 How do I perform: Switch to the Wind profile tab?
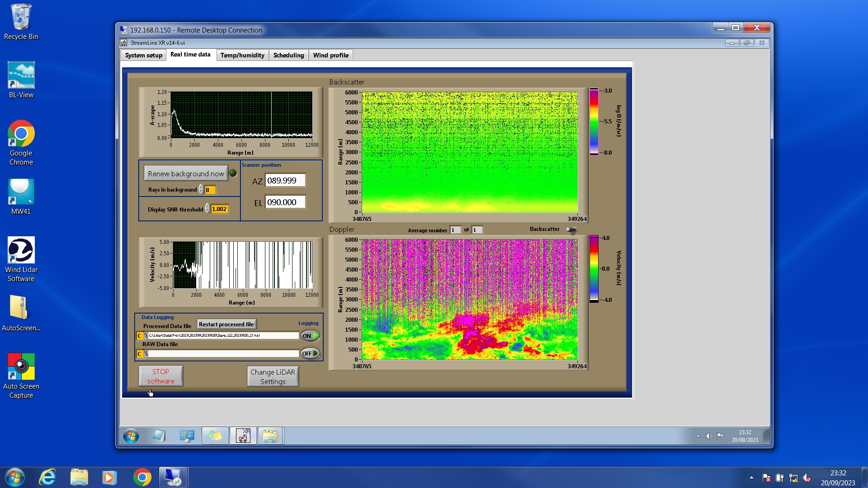(x=330, y=55)
